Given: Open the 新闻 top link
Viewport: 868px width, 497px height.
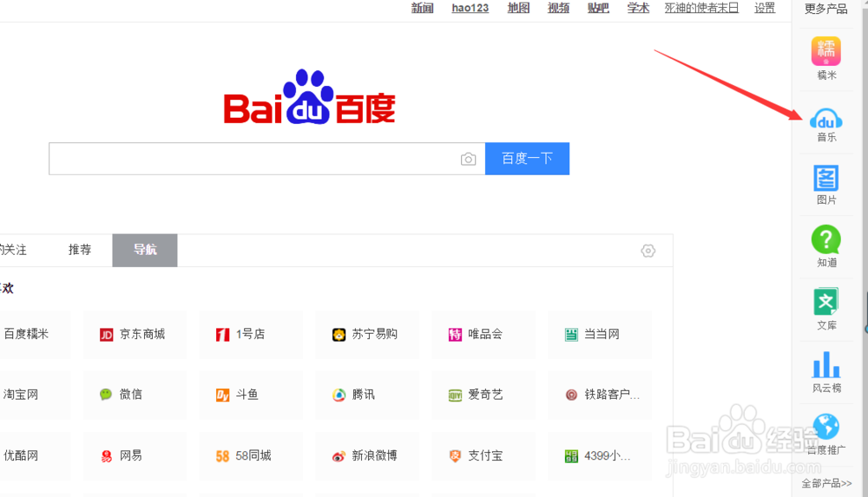Looking at the screenshot, I should click(x=423, y=8).
